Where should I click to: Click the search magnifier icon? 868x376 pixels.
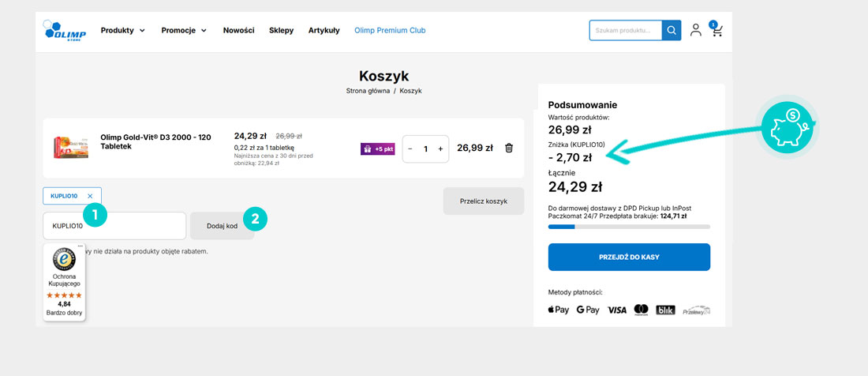(x=671, y=31)
